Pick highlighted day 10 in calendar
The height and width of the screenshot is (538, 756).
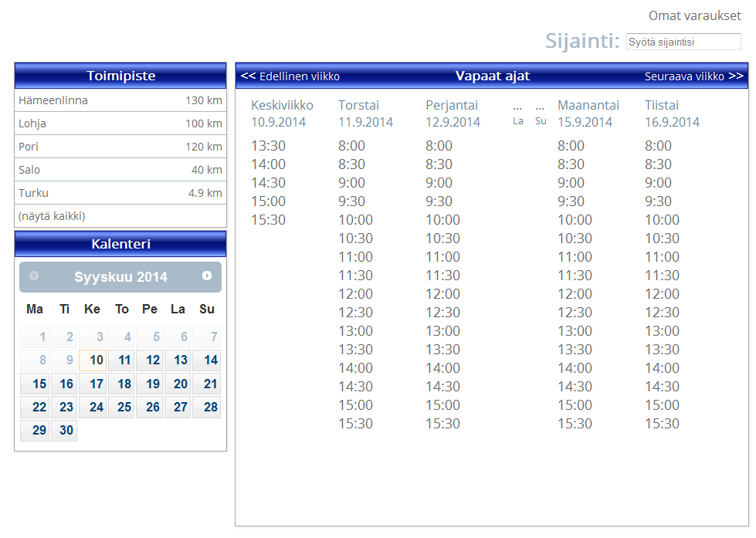coord(96,360)
